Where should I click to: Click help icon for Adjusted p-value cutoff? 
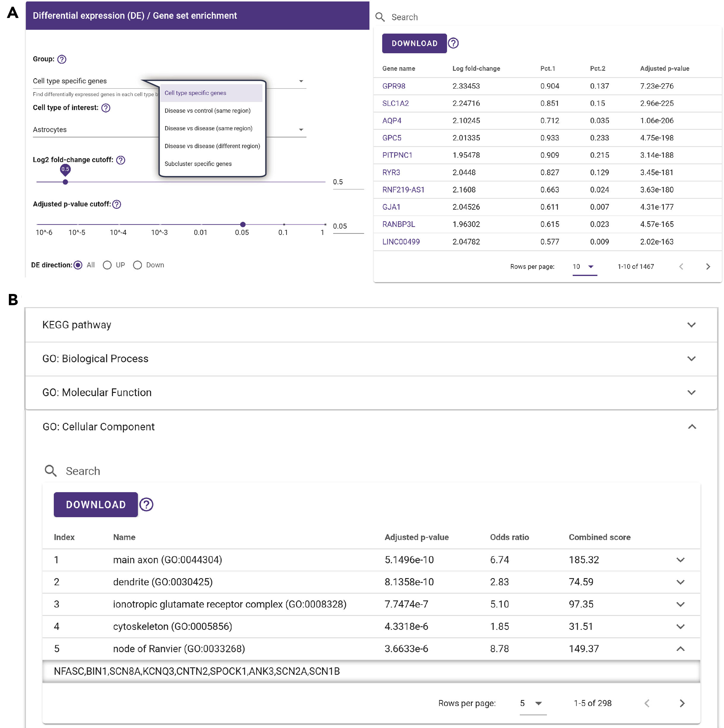click(117, 204)
